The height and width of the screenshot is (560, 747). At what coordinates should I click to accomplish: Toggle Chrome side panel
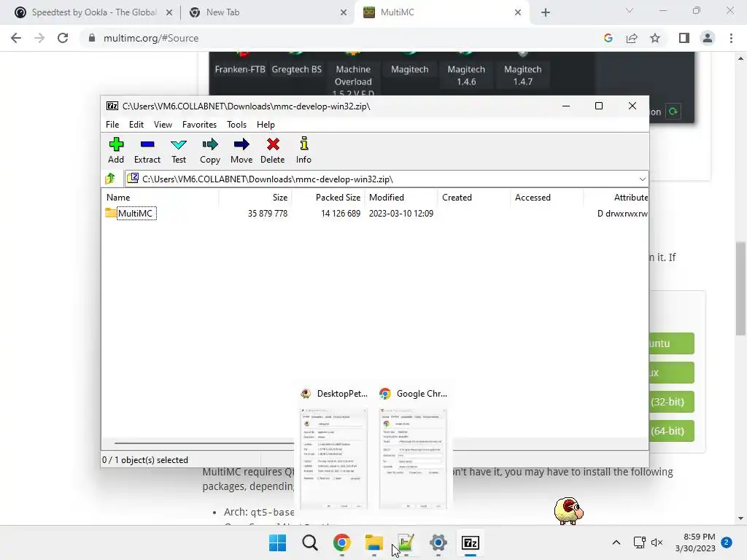point(684,38)
